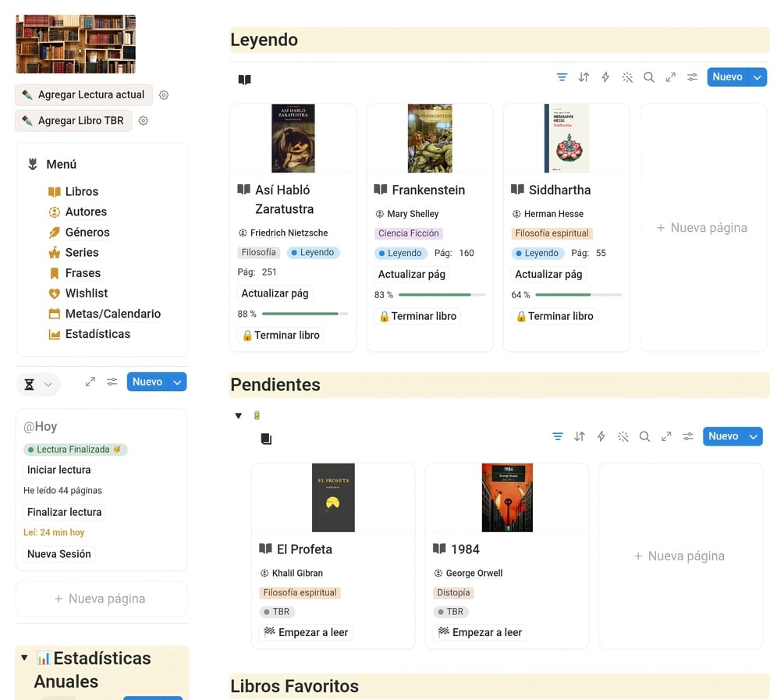Open hourglass view dropdown in sidebar
Image resolution: width=784 pixels, height=700 pixels.
[38, 384]
